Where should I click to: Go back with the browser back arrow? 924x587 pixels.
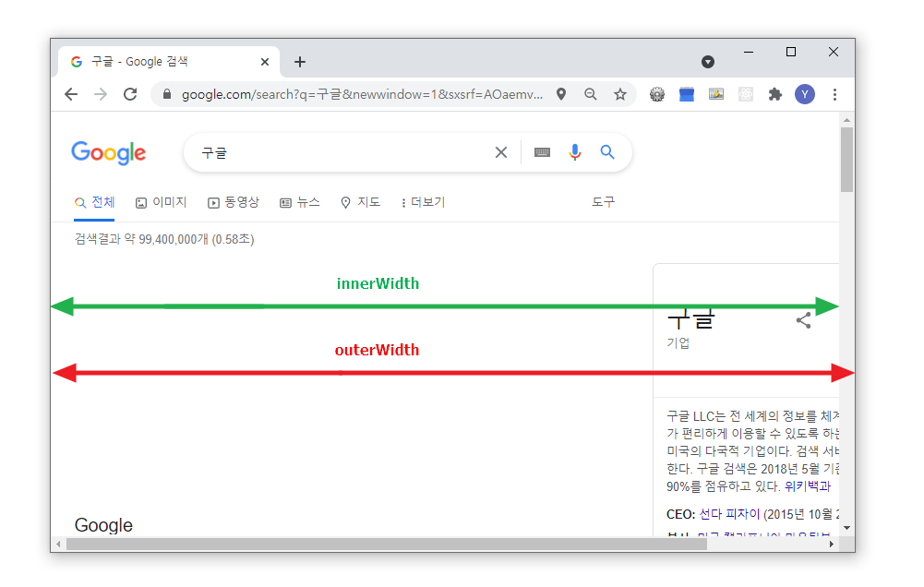tap(71, 94)
